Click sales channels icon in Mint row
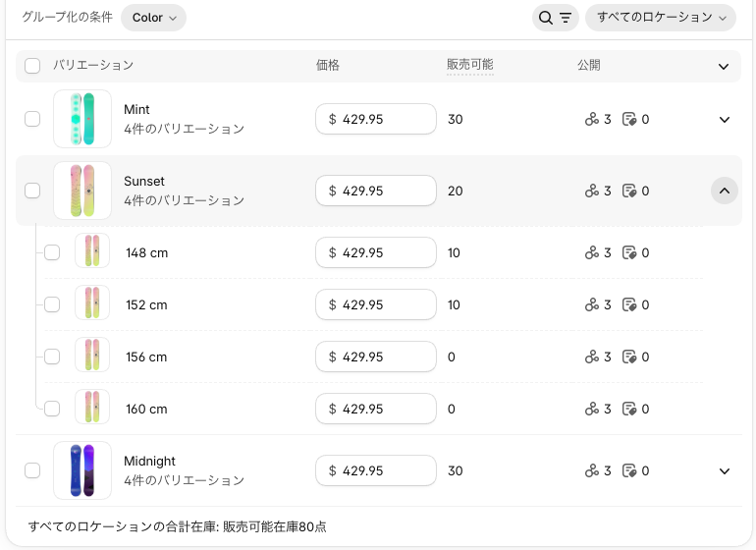756x550 pixels. tap(592, 119)
